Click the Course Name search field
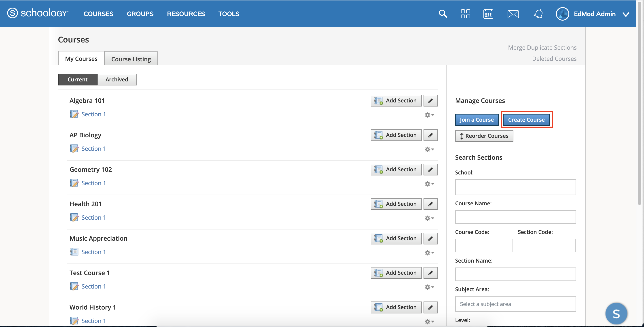Screen dimensions: 644x327 click(x=515, y=217)
